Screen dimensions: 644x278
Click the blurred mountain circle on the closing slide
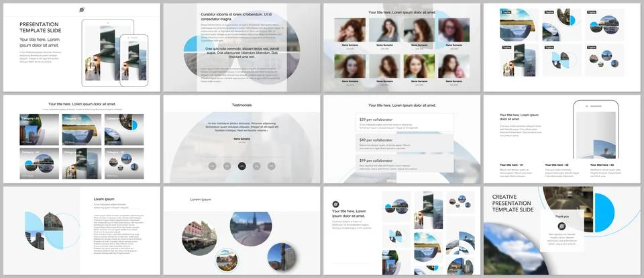[516, 249]
